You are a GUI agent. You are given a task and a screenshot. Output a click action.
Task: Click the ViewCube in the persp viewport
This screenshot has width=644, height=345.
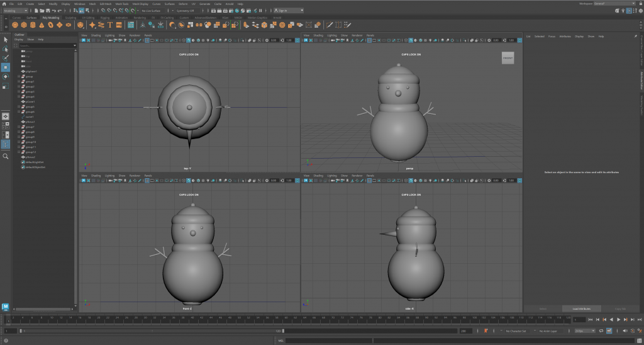(508, 58)
